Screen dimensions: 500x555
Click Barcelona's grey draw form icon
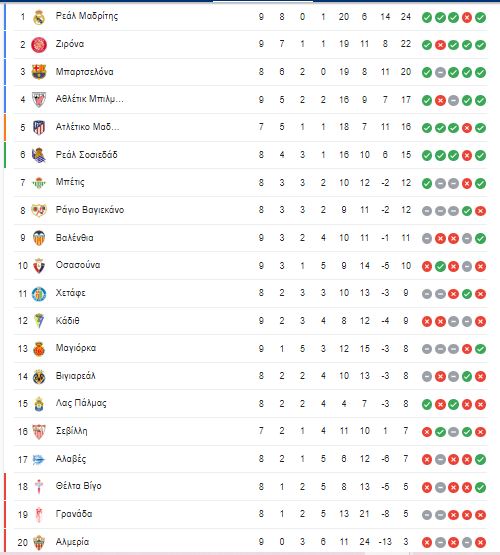point(440,73)
